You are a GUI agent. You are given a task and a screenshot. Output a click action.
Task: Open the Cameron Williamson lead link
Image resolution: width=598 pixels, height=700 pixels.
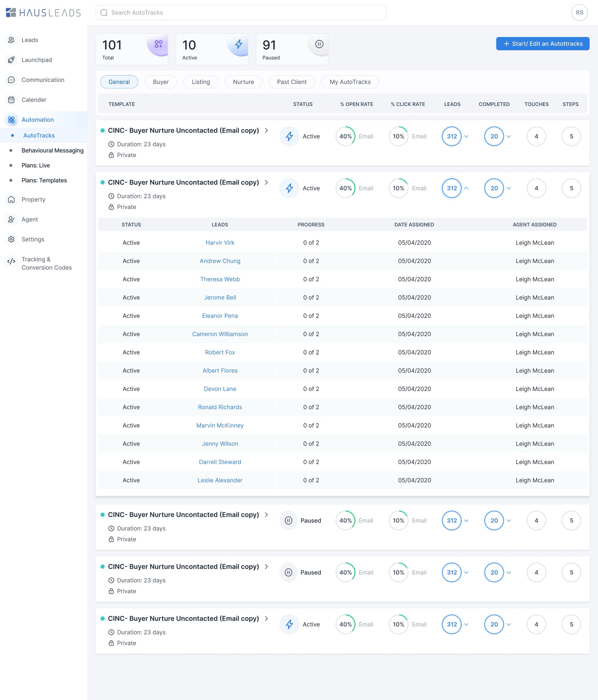[x=220, y=334]
